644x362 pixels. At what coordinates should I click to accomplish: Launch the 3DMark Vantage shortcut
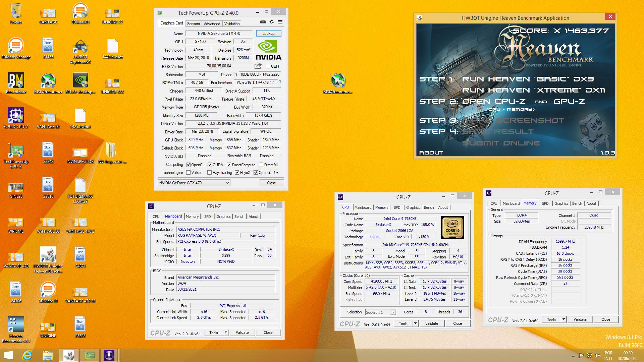tap(16, 49)
